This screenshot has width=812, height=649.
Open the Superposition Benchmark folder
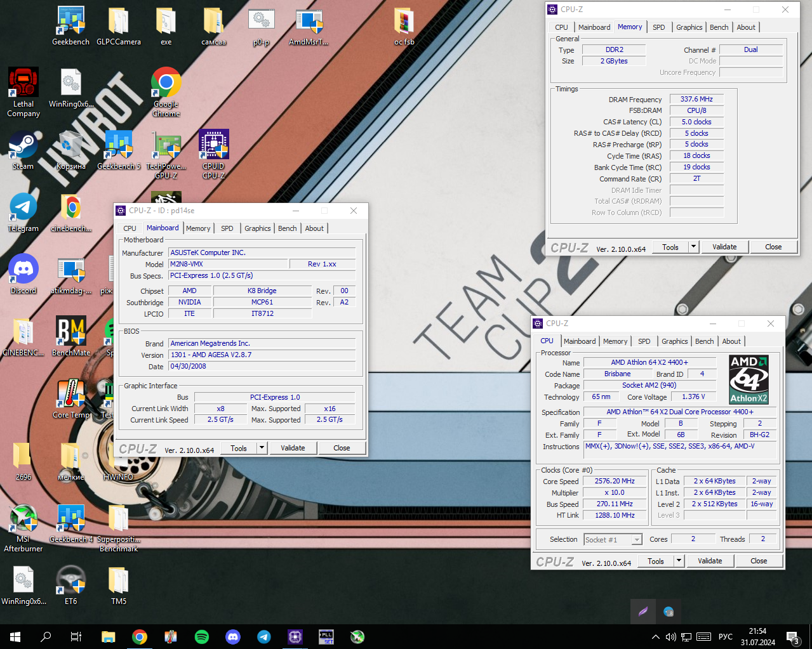pyautogui.click(x=119, y=528)
